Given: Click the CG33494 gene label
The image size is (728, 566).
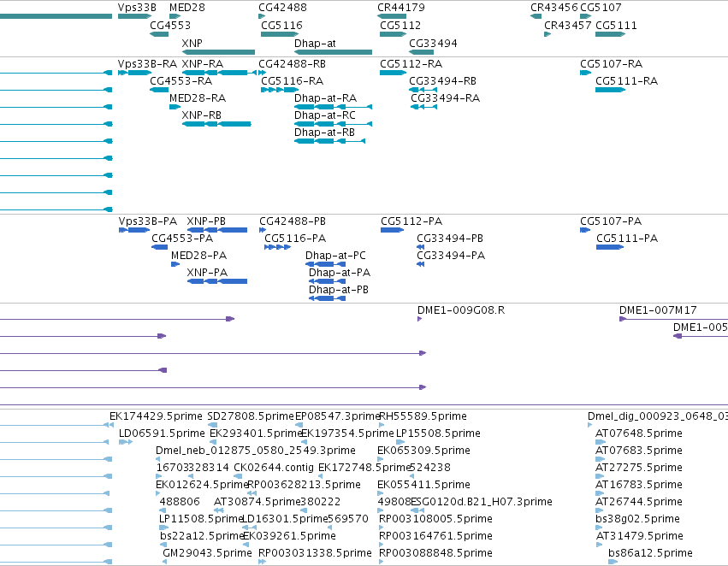Looking at the screenshot, I should [x=433, y=43].
